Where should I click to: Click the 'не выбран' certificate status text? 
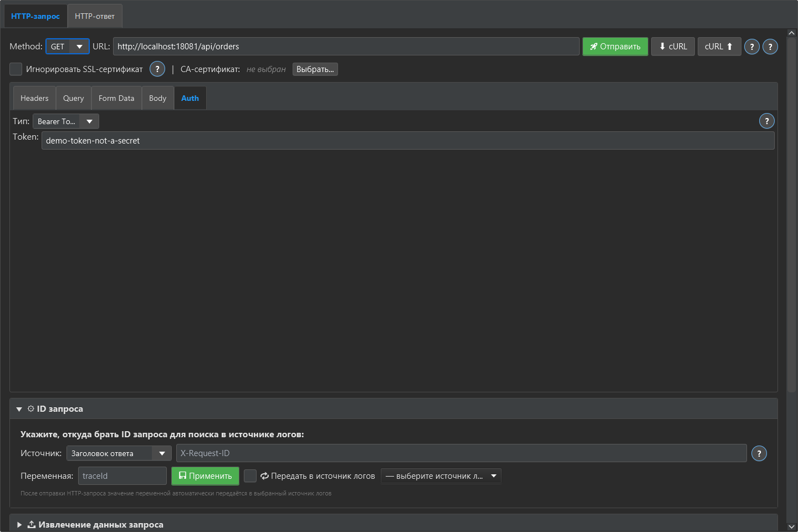point(266,69)
